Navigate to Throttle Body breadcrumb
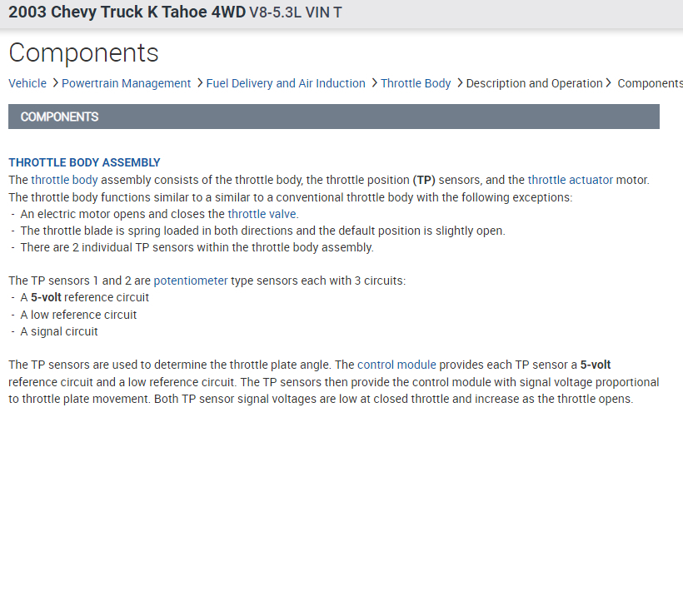This screenshot has width=683, height=616. 416,83
